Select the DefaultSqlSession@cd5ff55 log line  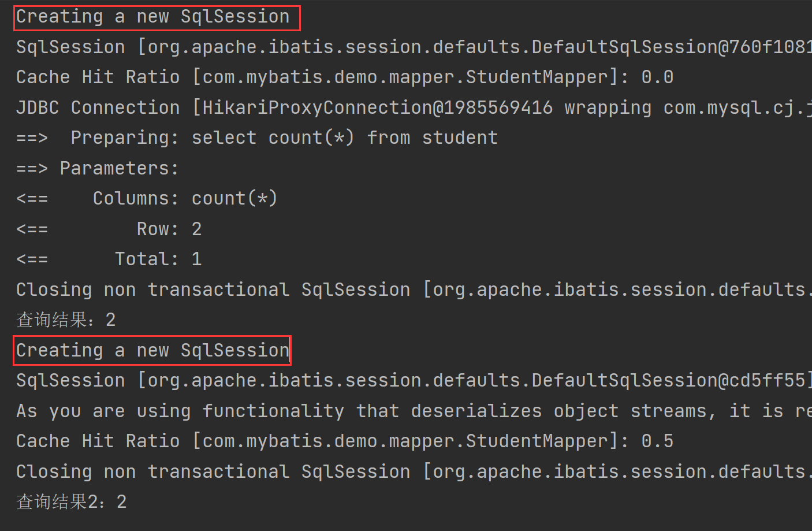[414, 380]
